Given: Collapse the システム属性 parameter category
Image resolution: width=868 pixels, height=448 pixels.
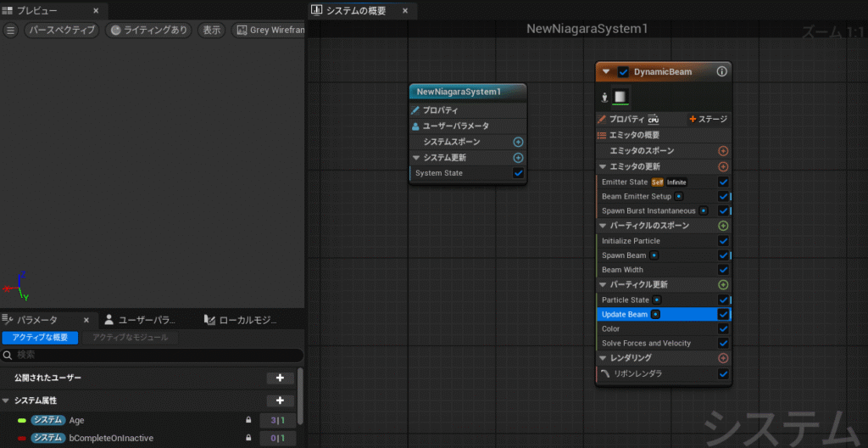Looking at the screenshot, I should (6, 400).
